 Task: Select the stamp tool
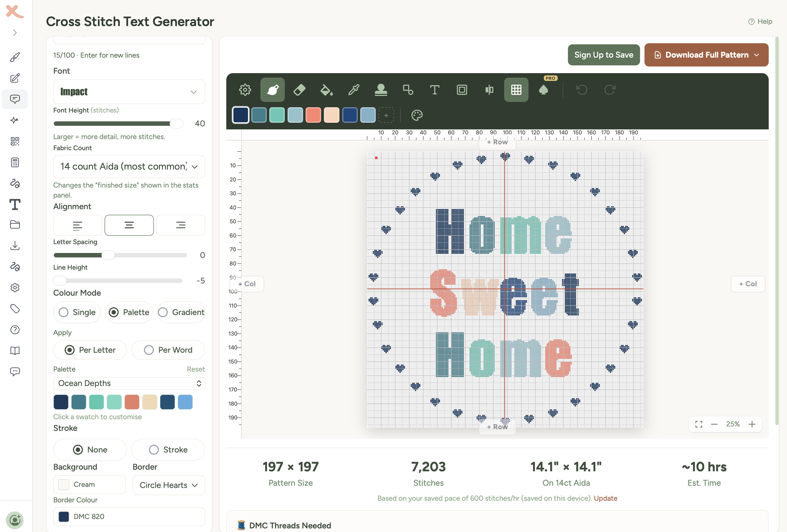click(x=381, y=90)
